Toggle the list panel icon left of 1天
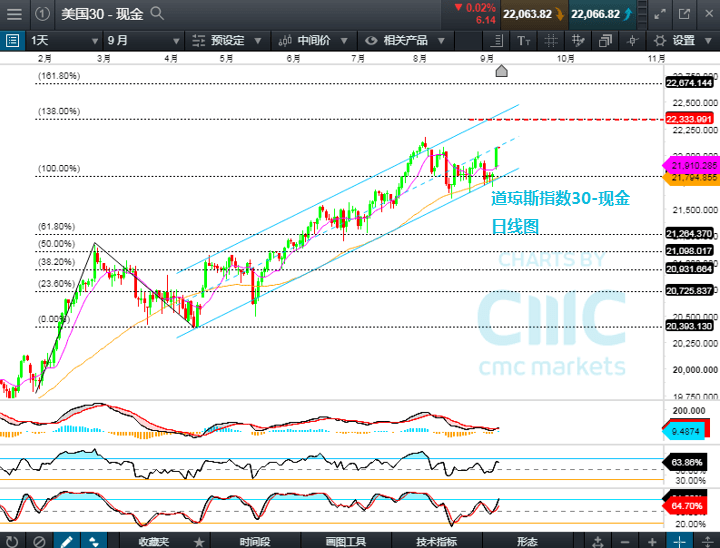 pyautogui.click(x=12, y=41)
